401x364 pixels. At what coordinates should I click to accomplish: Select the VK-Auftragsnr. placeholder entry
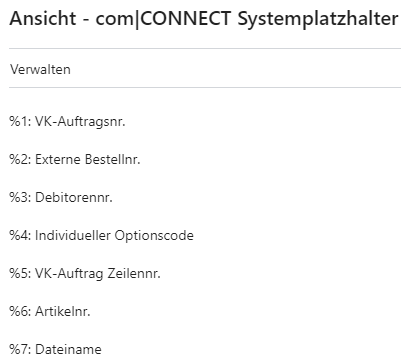[x=67, y=121]
